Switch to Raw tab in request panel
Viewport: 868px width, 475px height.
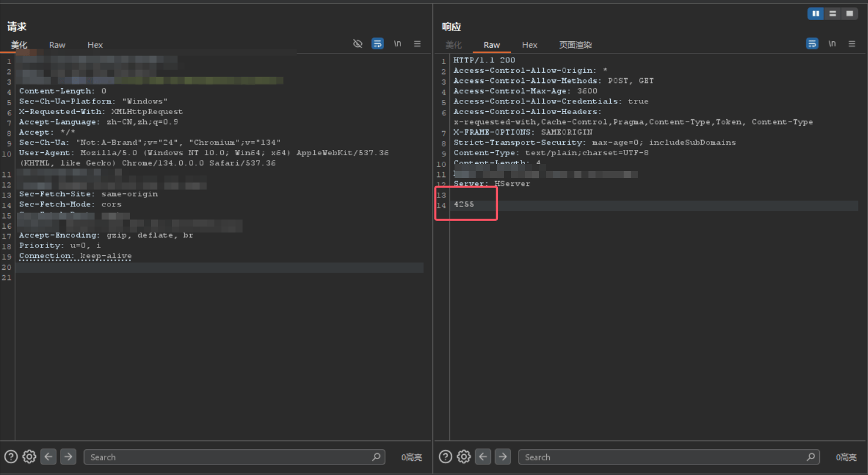[x=58, y=45]
